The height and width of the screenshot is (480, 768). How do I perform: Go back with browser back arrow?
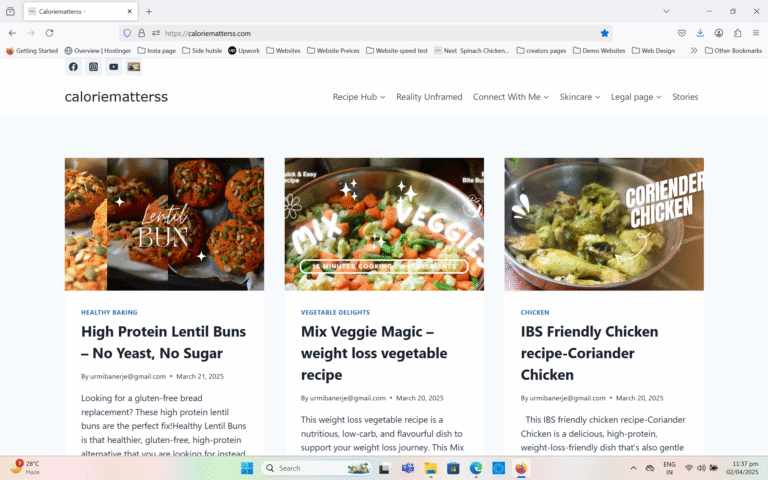(12, 33)
